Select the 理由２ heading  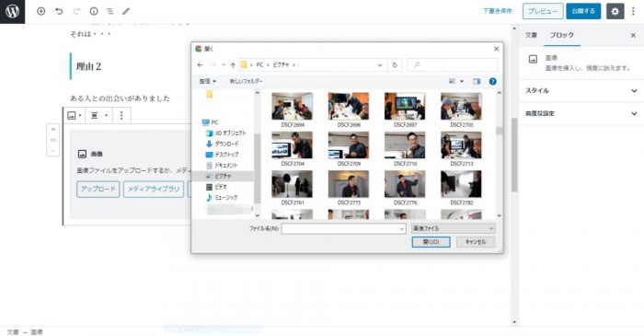click(x=88, y=66)
